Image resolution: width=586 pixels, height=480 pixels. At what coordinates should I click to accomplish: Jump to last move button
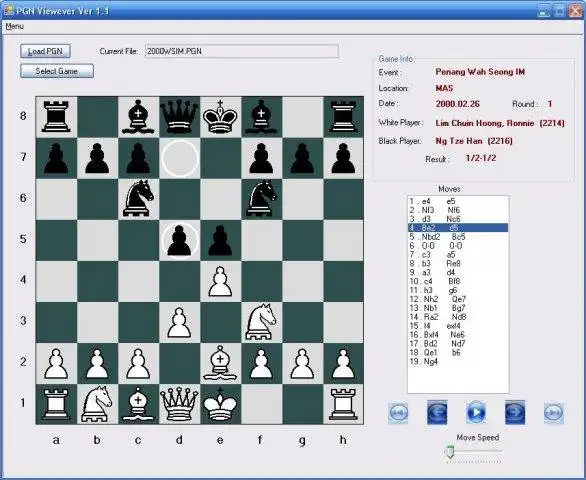(x=554, y=413)
